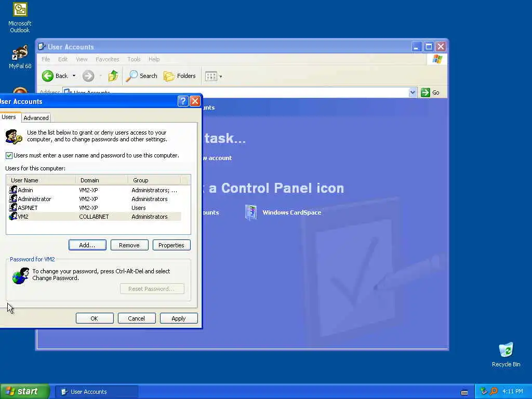The height and width of the screenshot is (399, 532).
Task: Toggle the Folders pane
Action: click(180, 76)
